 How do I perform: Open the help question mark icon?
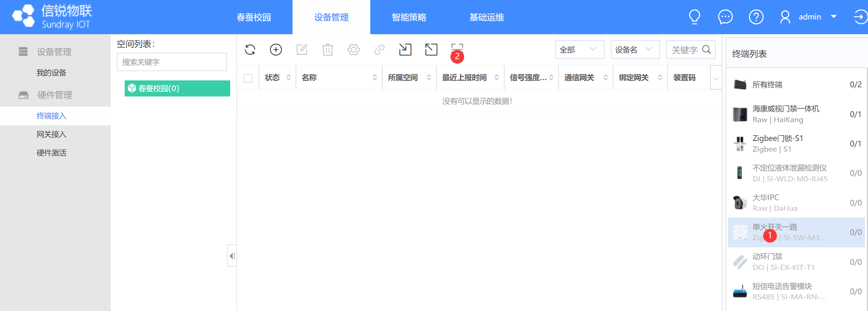[x=756, y=16]
